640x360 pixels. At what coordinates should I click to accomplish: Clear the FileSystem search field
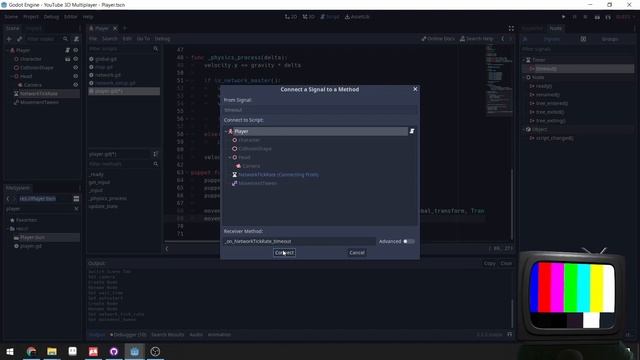click(76, 209)
